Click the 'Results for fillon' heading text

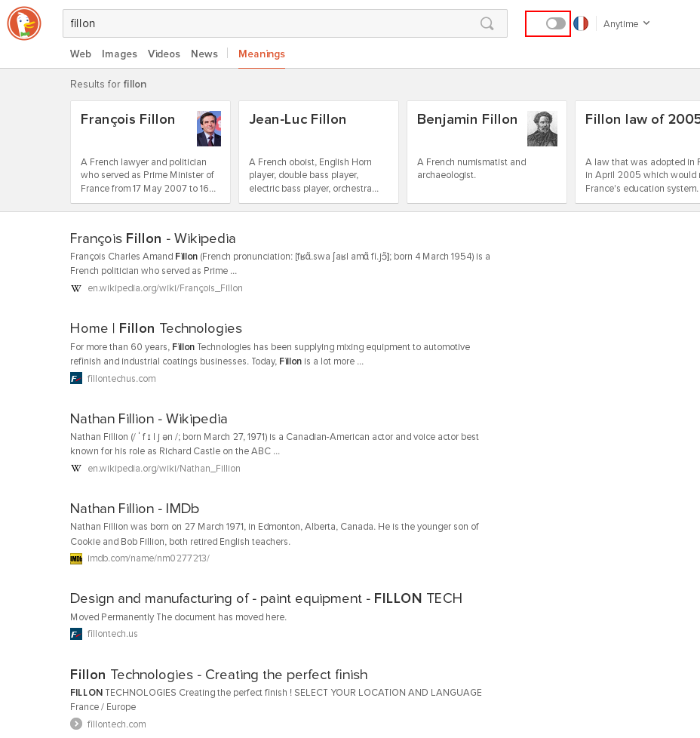(108, 84)
